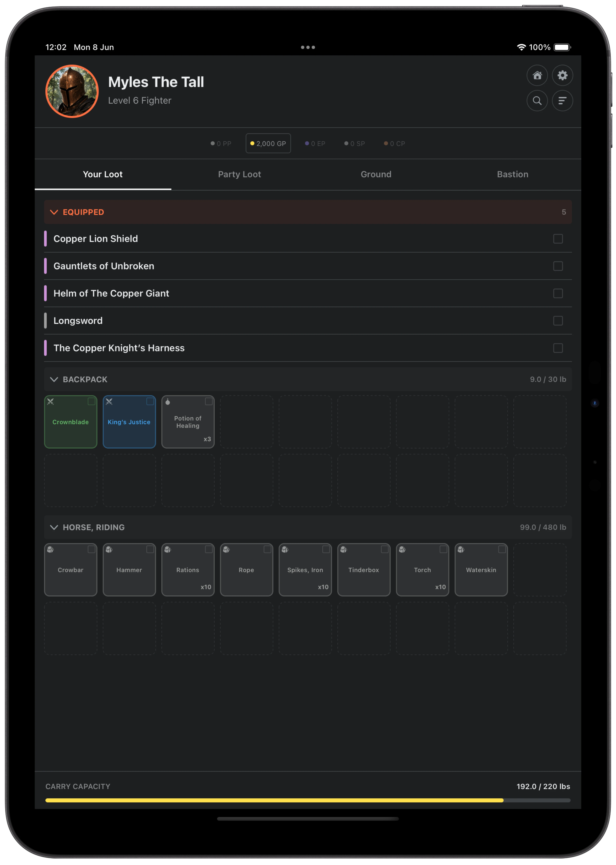
Task: Tap the Tinderbox gear type icon
Action: click(x=344, y=549)
